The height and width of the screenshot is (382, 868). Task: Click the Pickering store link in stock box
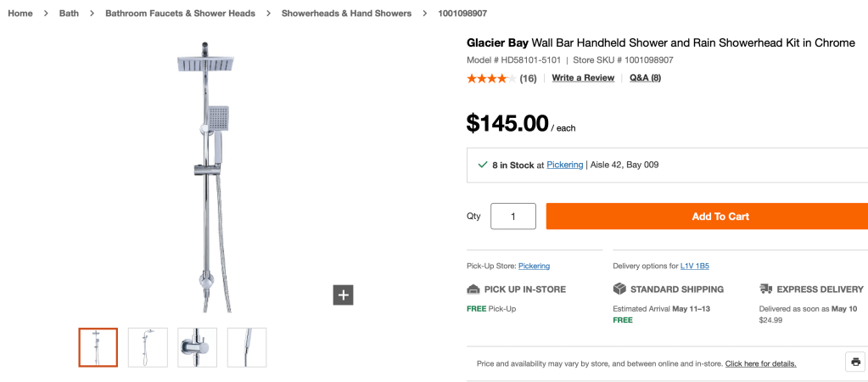tap(565, 165)
